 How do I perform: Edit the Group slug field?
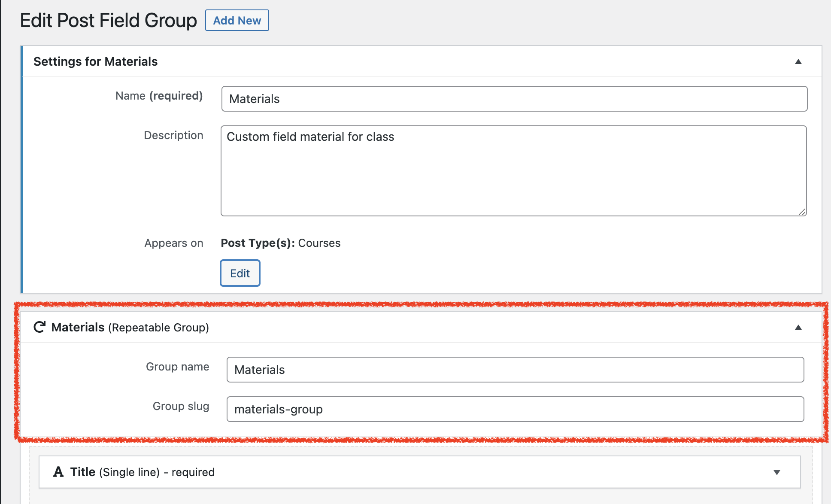point(515,409)
